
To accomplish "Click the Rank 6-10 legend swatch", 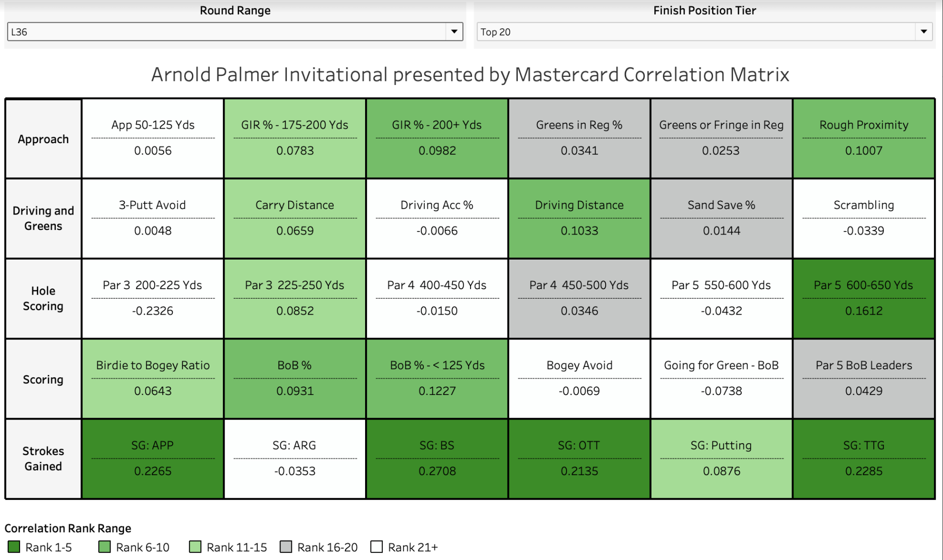I will 105,547.
